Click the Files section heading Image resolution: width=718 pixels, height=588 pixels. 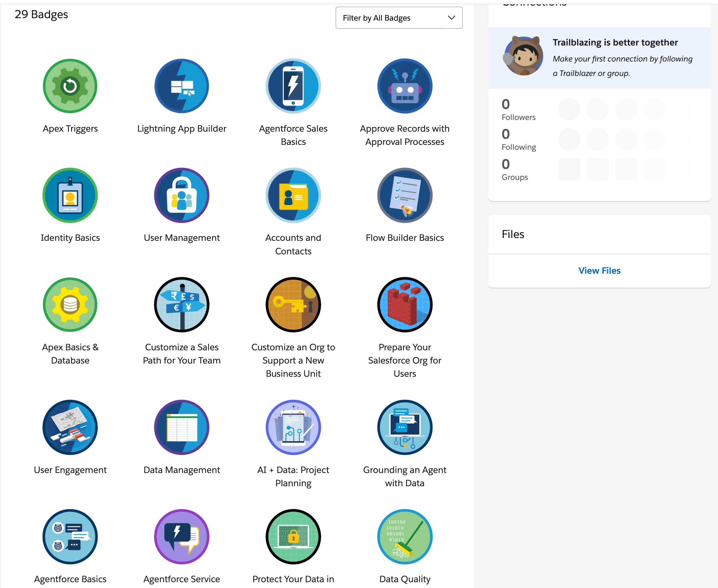513,234
